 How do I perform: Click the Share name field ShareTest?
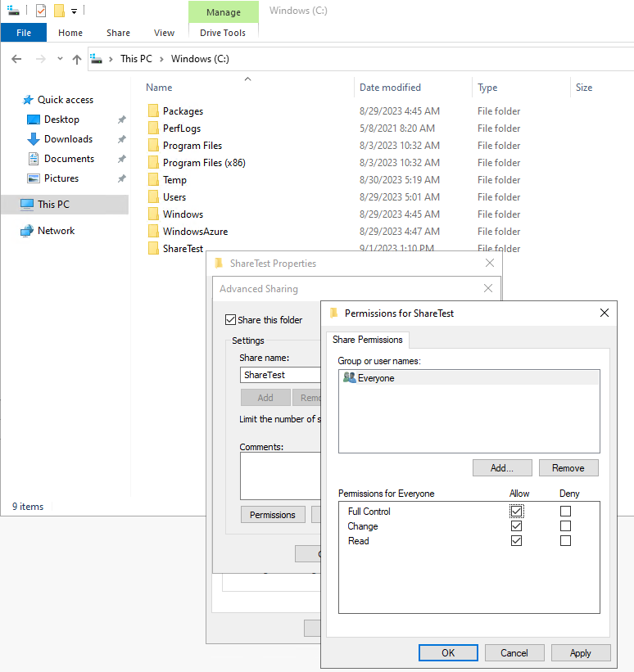tap(280, 375)
